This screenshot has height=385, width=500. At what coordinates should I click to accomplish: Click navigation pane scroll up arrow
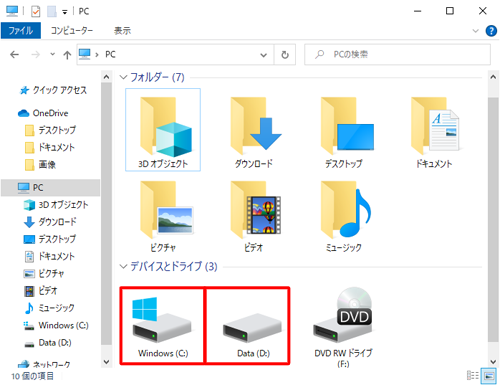tap(106, 77)
